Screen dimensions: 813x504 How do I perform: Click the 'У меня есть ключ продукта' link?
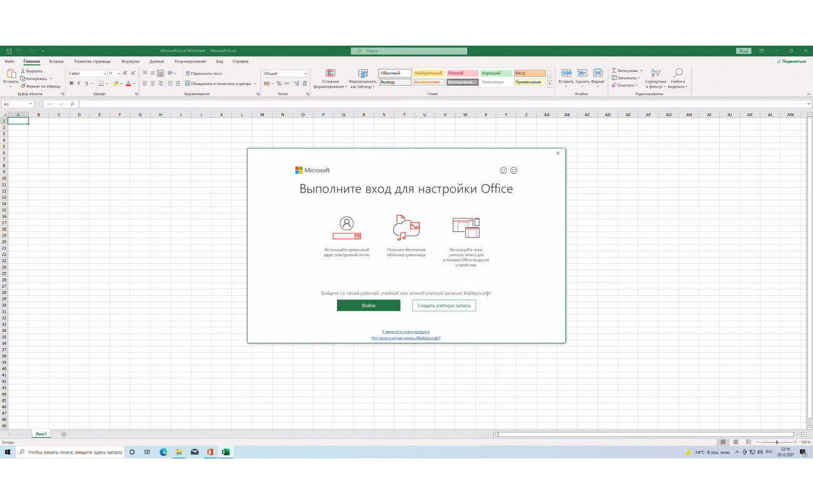pos(406,331)
